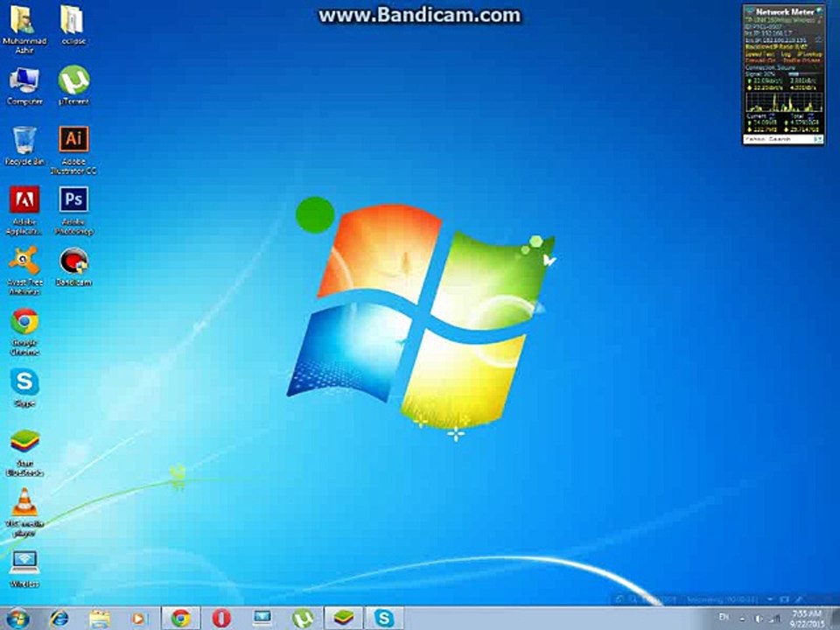Open the eclipse folder on desktop
This screenshot has height=630, width=840.
tap(73, 25)
